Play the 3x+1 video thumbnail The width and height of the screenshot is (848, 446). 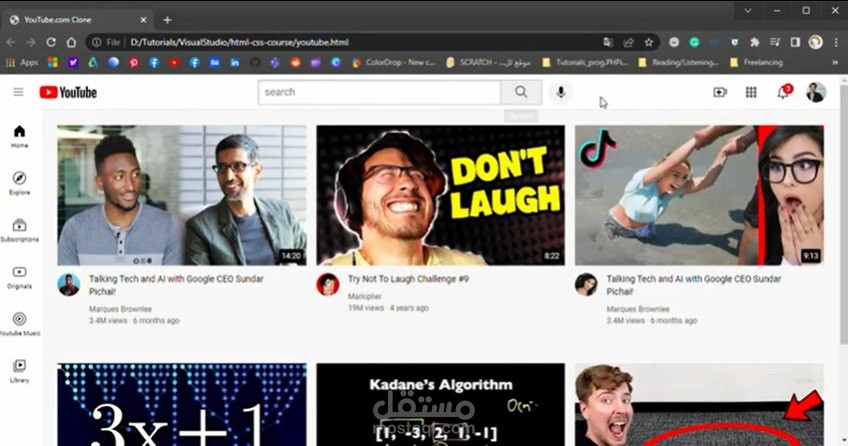point(182,404)
